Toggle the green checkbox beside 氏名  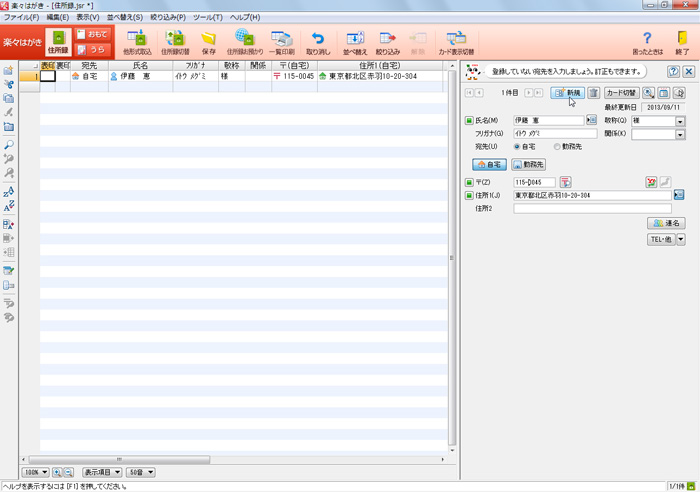click(x=469, y=121)
